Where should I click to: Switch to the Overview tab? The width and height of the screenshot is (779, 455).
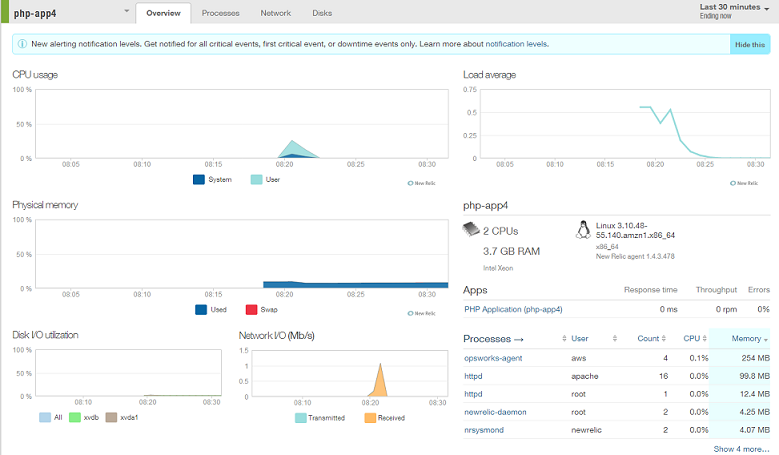click(163, 13)
